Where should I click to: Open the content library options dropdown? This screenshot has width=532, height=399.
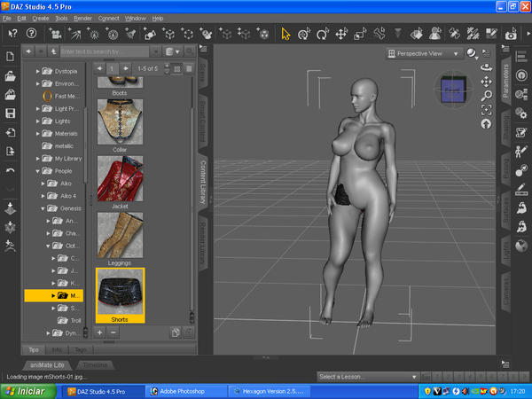point(173,51)
